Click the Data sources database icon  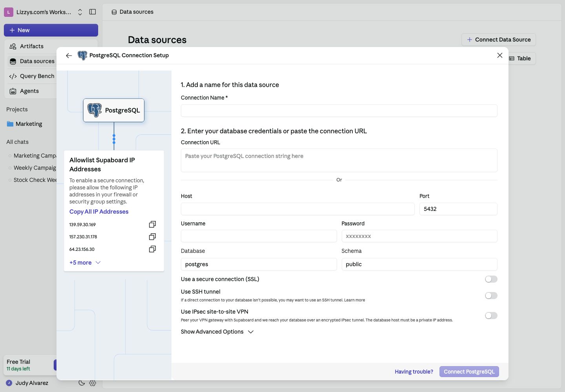pyautogui.click(x=13, y=62)
